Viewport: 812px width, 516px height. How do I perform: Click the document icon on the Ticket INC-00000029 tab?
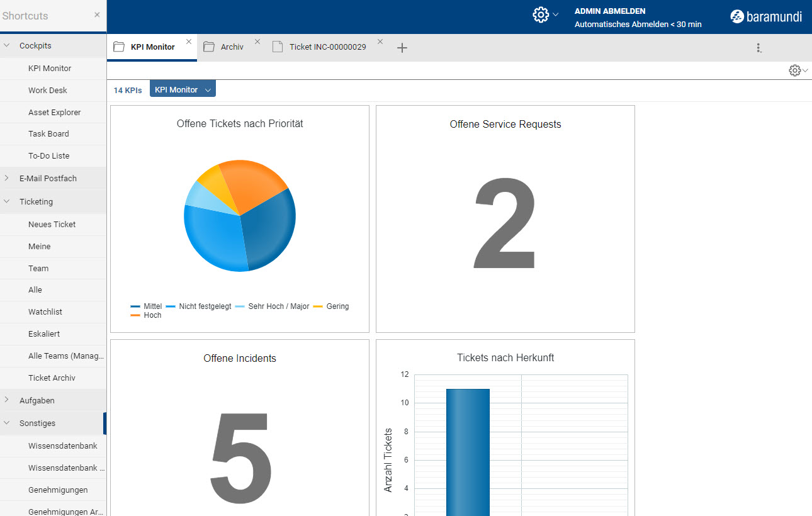tap(278, 47)
